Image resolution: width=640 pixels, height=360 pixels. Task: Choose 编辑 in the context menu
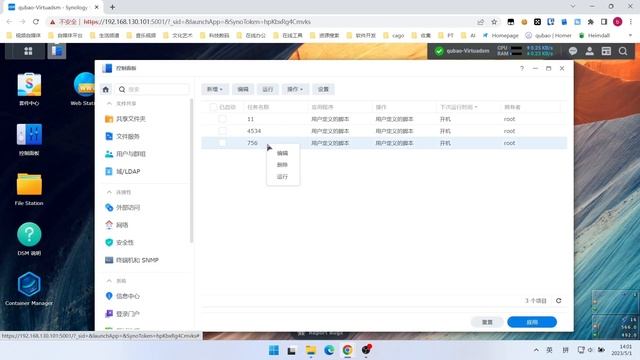tap(282, 153)
